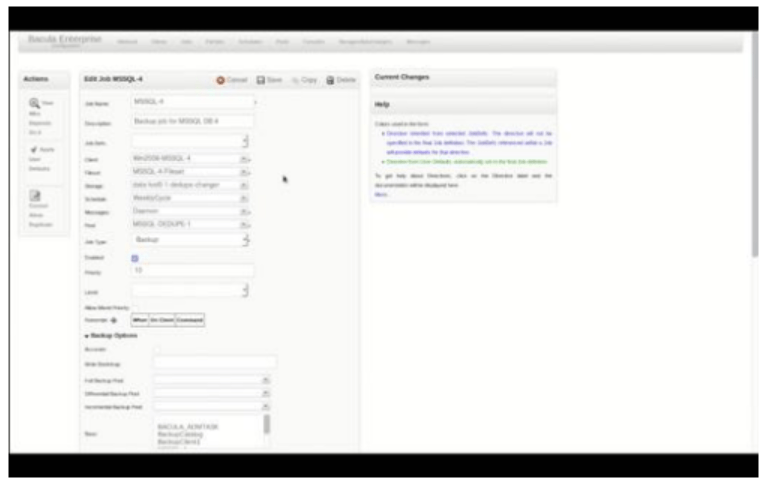This screenshot has width=767, height=480.
Task: Click the page vertical scrollbar
Action: pos(755,144)
